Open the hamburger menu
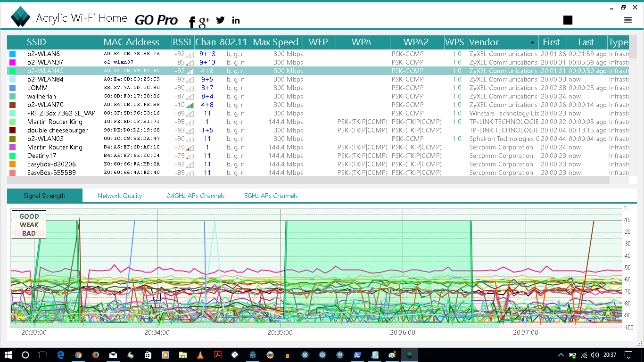Viewport: 644px width, 362px height. click(628, 20)
